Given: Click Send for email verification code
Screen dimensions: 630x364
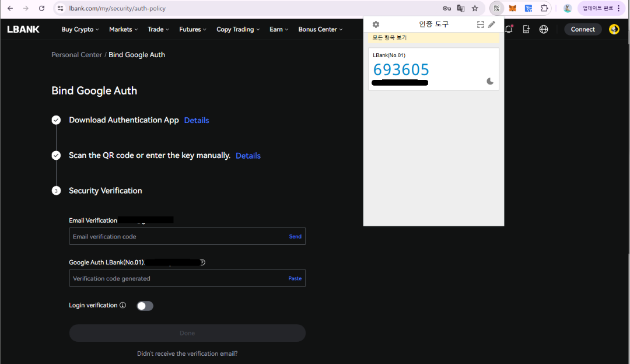Looking at the screenshot, I should pos(295,237).
